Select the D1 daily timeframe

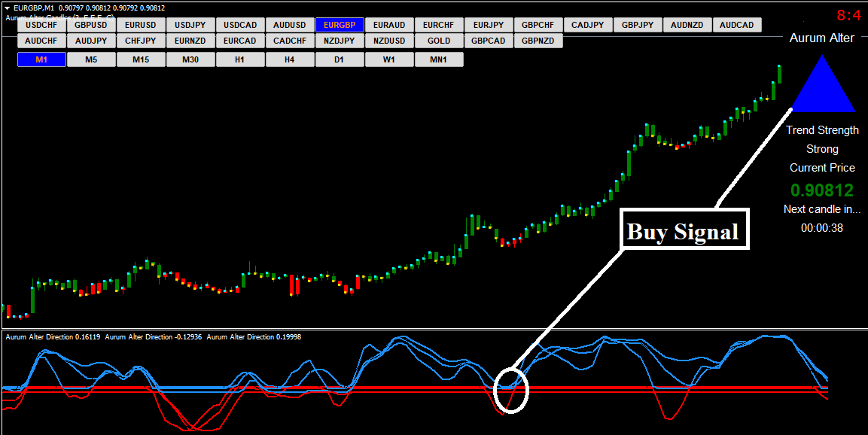pos(340,59)
